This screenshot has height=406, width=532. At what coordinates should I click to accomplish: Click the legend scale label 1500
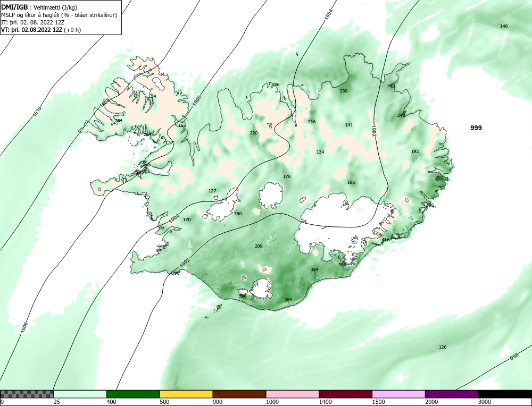point(378,402)
